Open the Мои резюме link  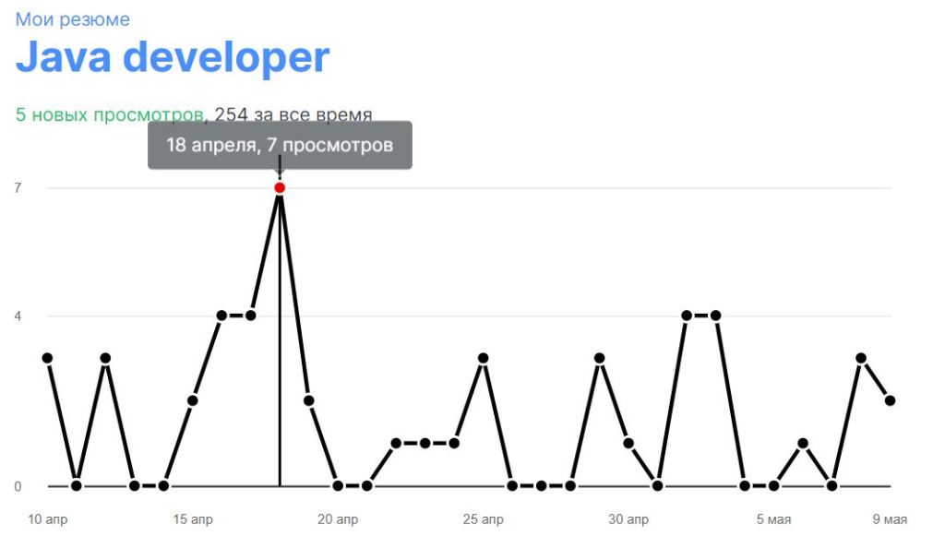(72, 19)
